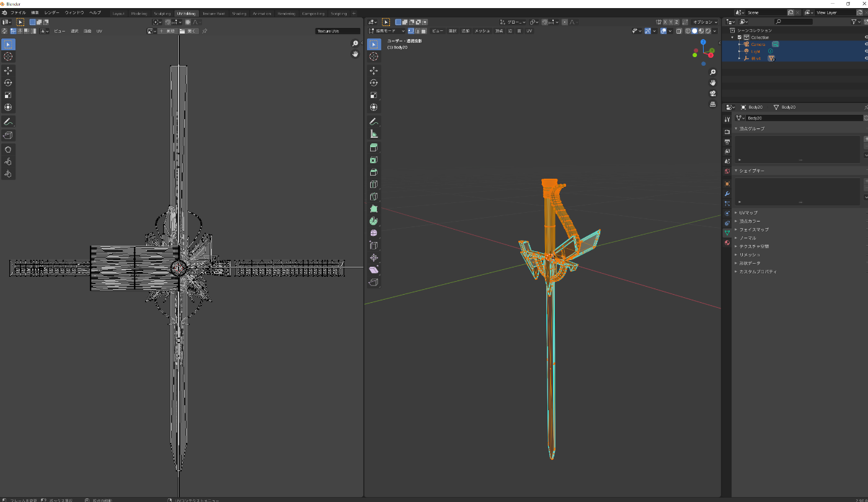Click the 新規 image button
868x502 pixels.
[167, 30]
